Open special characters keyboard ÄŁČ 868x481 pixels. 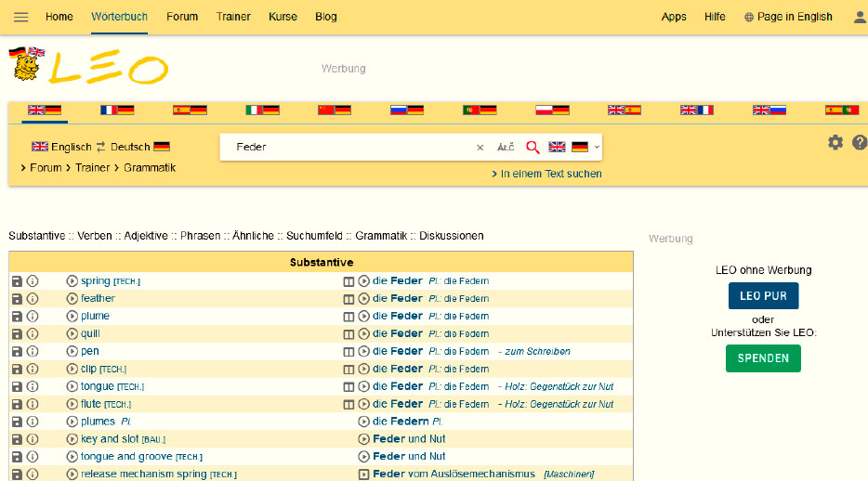tap(506, 147)
